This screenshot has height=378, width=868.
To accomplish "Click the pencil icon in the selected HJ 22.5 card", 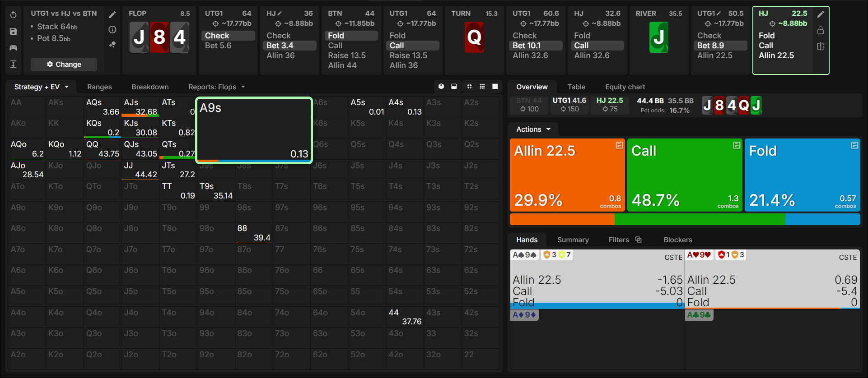I will point(821,14).
